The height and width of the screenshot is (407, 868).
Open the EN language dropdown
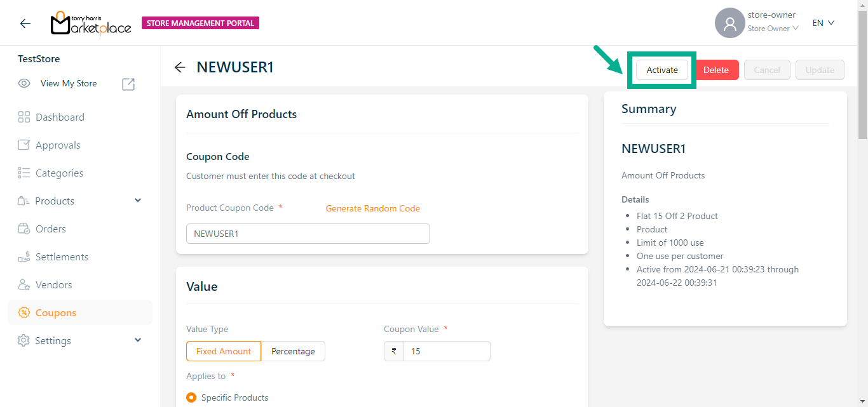coord(823,23)
